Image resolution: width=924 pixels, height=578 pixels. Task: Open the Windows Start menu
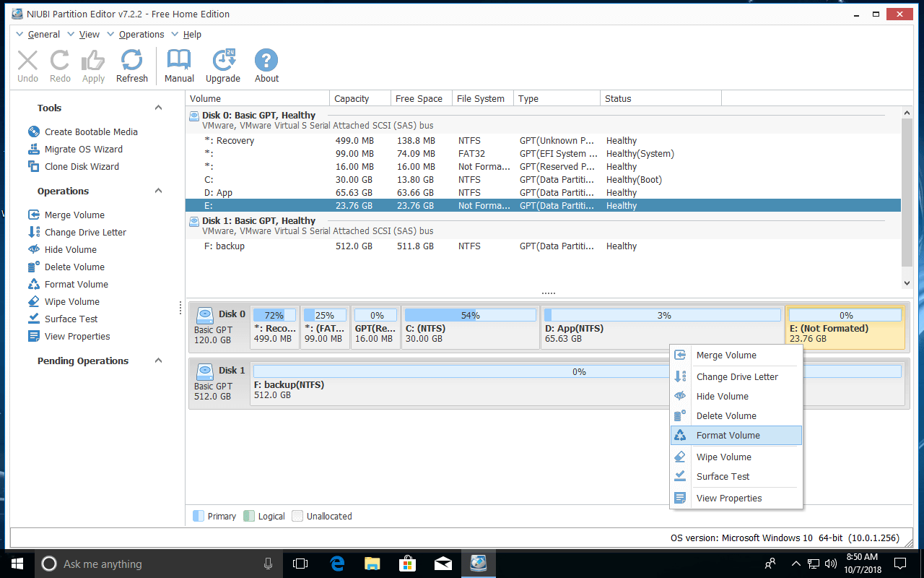(x=17, y=564)
